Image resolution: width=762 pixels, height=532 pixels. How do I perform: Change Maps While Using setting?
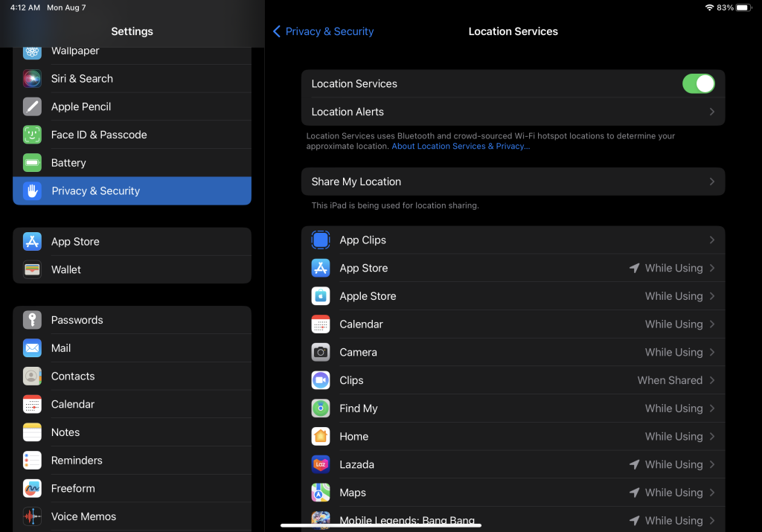tap(673, 493)
